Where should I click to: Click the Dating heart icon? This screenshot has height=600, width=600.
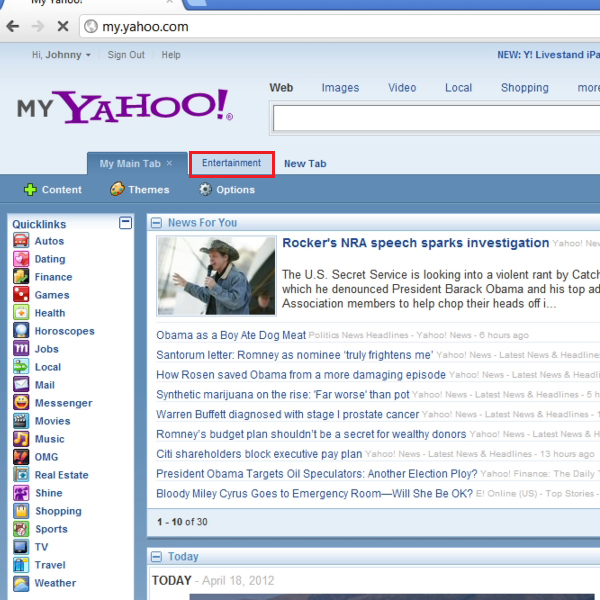pos(21,259)
